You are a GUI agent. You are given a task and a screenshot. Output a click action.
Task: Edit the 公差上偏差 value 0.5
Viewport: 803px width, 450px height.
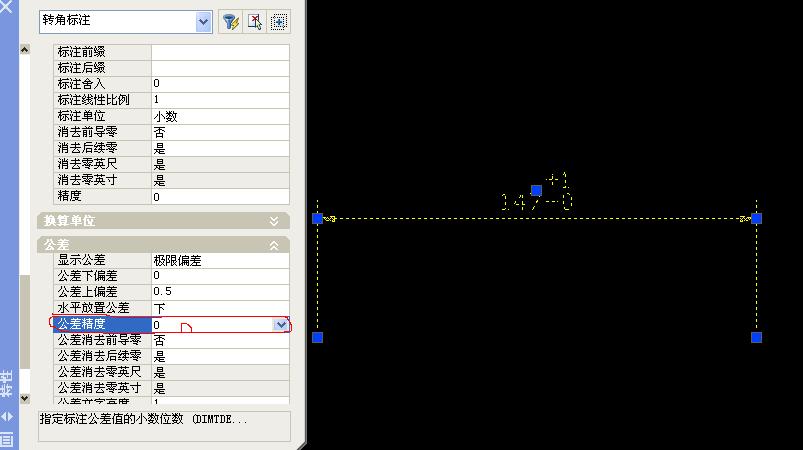pos(220,292)
